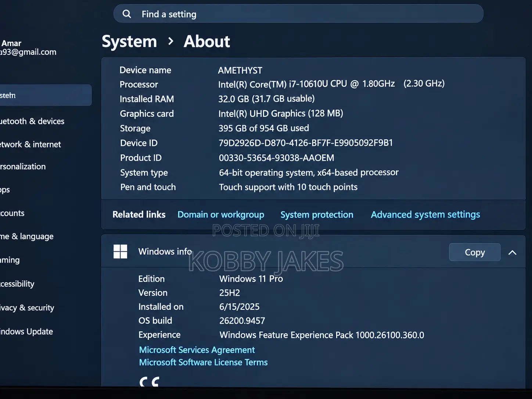Select installed on date 6/15/2025
The width and height of the screenshot is (532, 399).
pyautogui.click(x=240, y=307)
